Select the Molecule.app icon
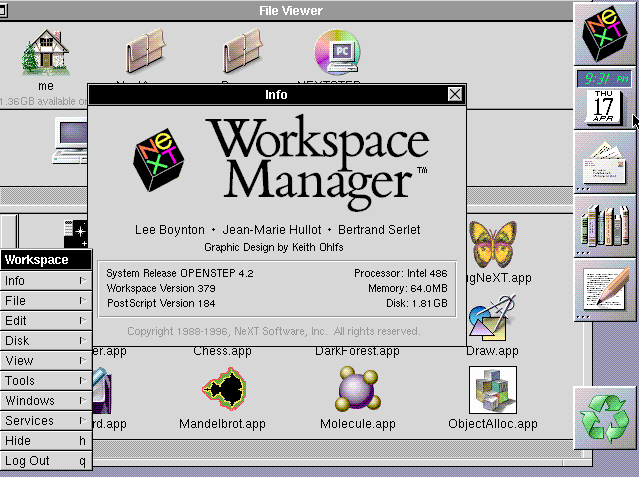 [358, 389]
